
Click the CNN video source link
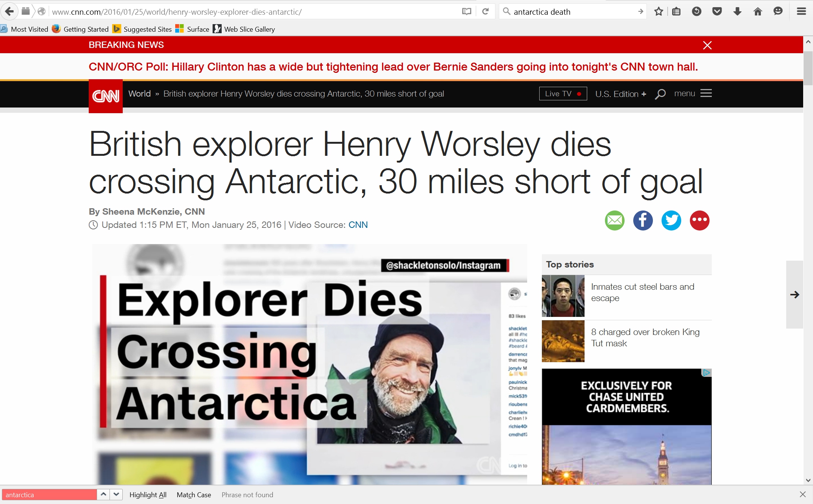tap(358, 225)
